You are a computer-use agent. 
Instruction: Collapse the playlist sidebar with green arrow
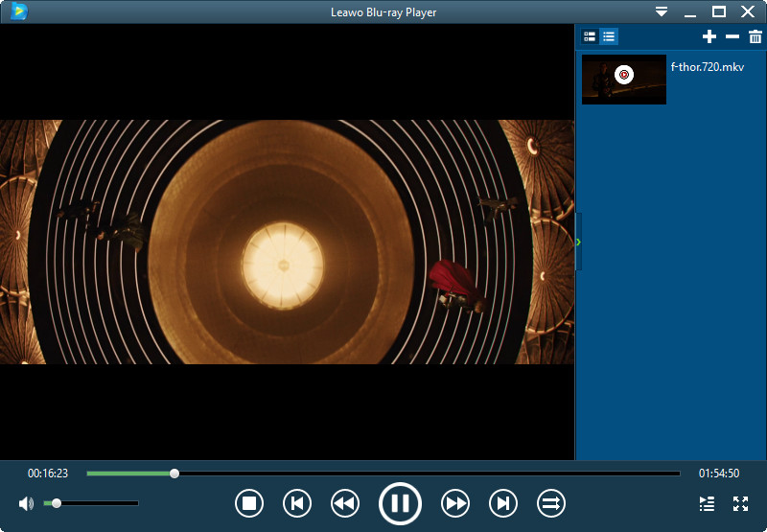click(x=578, y=242)
